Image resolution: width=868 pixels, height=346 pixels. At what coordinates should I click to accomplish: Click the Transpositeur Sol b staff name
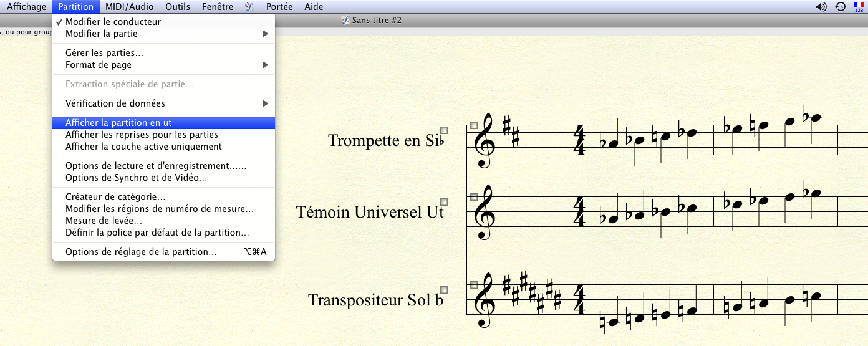tap(376, 300)
